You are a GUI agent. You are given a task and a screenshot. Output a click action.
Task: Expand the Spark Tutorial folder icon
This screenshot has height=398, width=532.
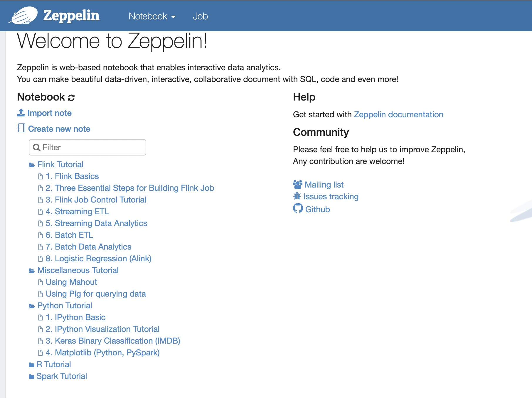pos(31,377)
